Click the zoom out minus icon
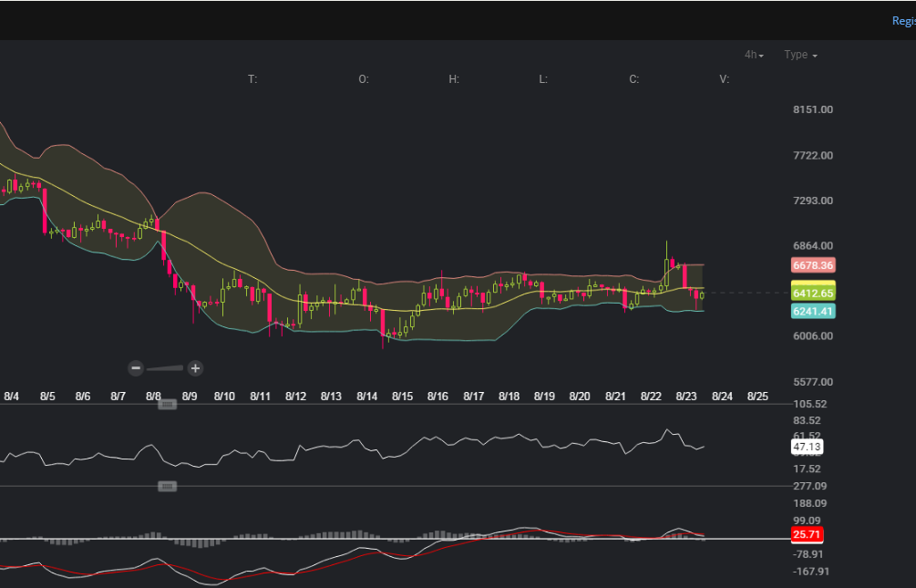 136,368
